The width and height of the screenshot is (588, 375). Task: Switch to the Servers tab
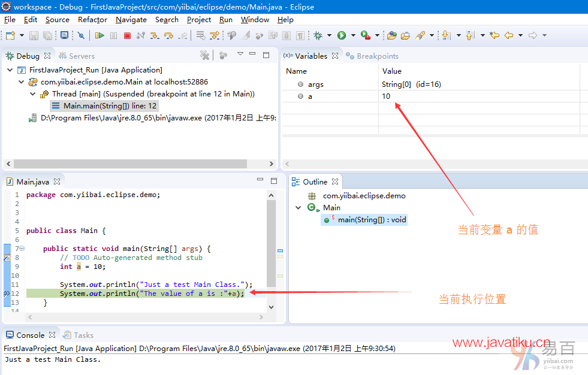pos(82,56)
